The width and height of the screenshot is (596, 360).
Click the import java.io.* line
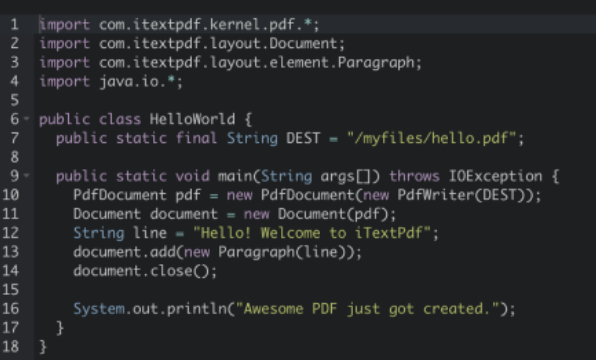click(111, 82)
